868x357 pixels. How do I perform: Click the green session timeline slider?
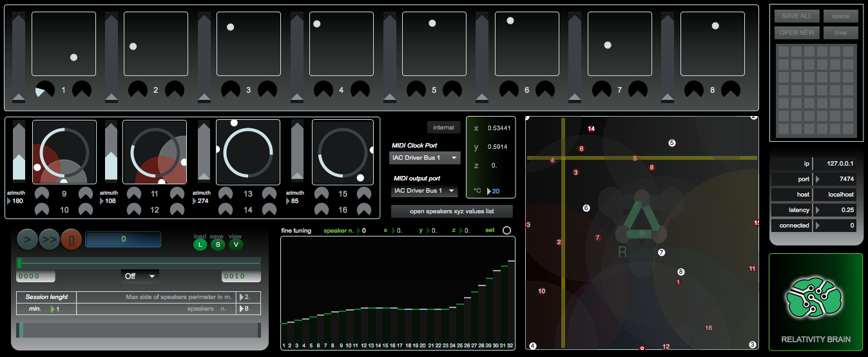click(x=139, y=262)
